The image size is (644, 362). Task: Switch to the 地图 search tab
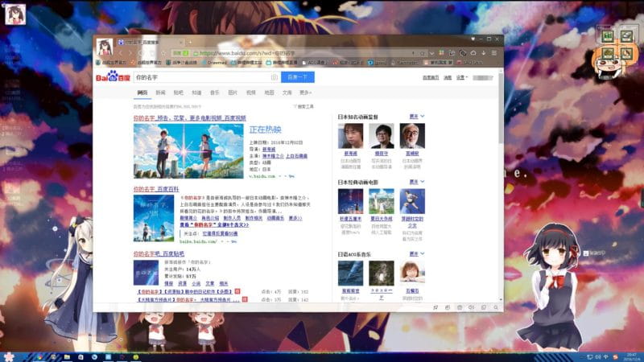[x=269, y=93]
